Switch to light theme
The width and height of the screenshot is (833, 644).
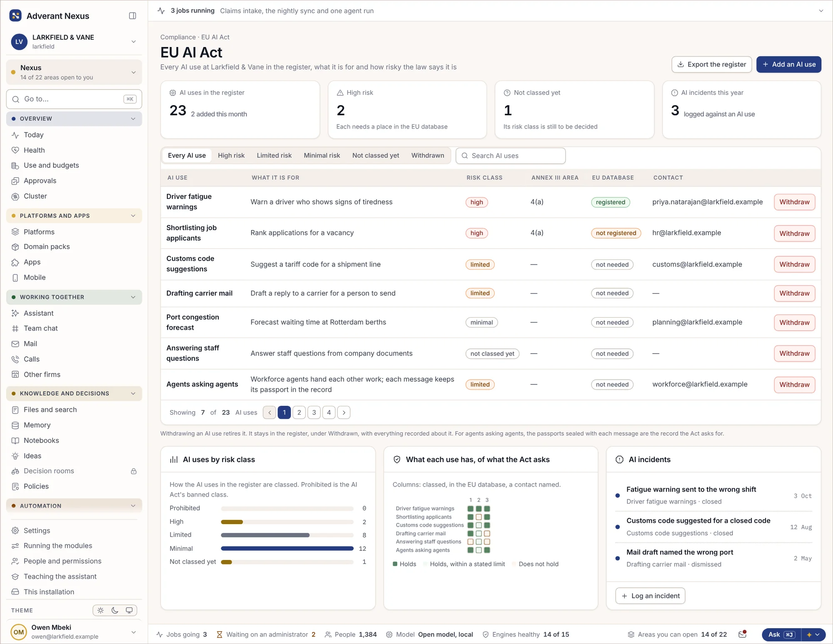pos(100,610)
